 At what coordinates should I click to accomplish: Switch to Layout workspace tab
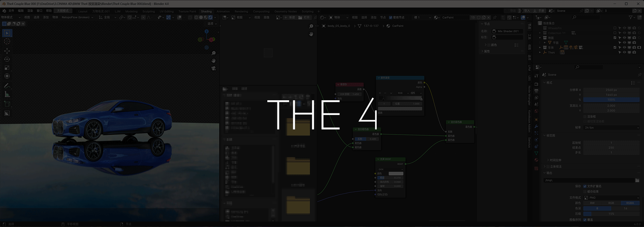click(83, 11)
